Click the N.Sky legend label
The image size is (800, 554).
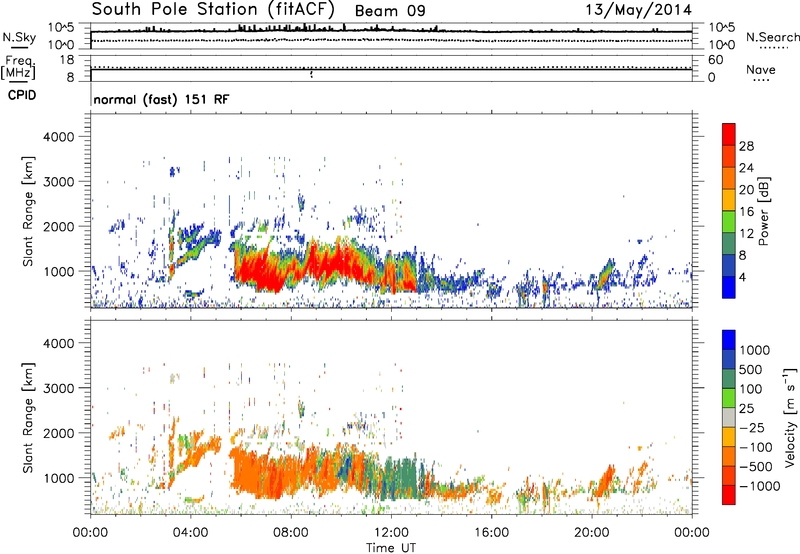pos(19,37)
